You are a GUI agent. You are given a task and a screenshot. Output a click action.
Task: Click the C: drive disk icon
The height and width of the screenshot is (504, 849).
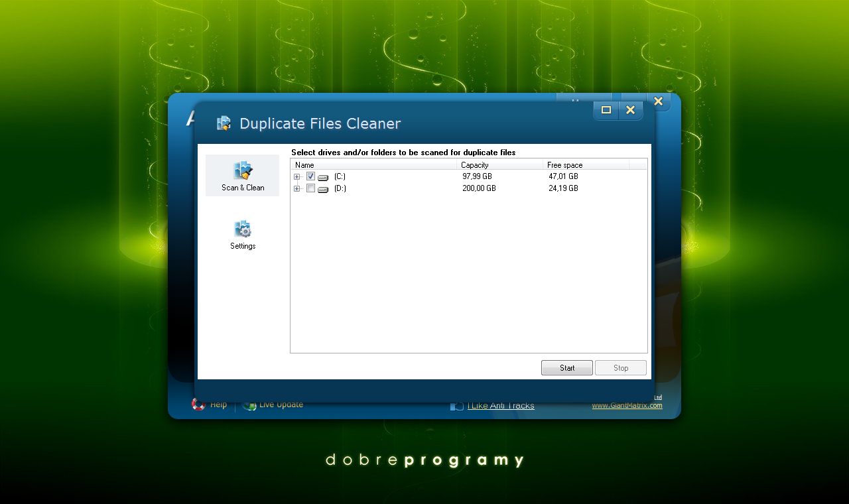click(x=323, y=177)
